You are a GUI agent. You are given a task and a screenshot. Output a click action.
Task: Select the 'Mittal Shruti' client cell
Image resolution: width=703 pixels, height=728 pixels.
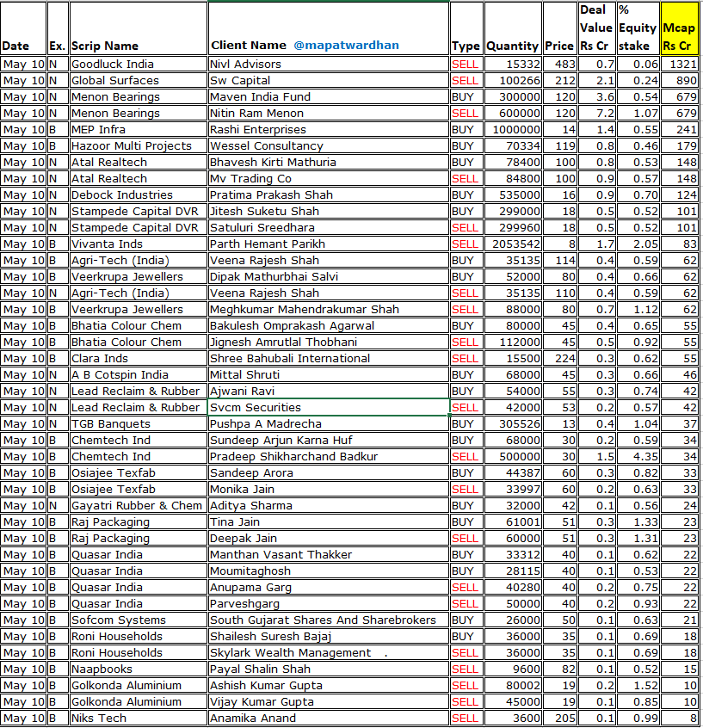click(x=329, y=374)
